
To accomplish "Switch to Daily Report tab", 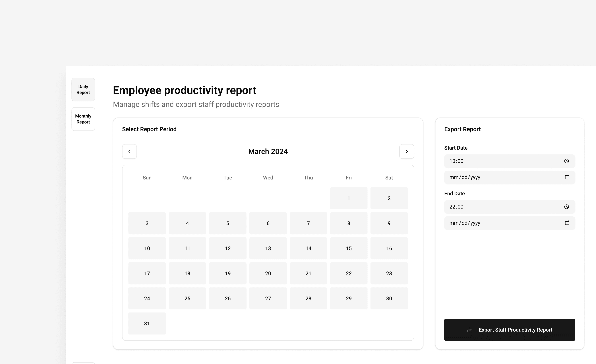I will click(83, 90).
